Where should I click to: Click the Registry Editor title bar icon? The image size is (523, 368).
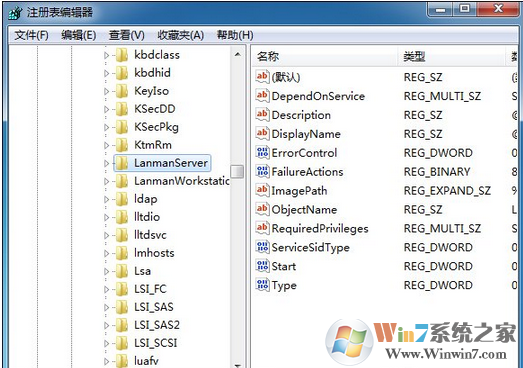pos(15,13)
